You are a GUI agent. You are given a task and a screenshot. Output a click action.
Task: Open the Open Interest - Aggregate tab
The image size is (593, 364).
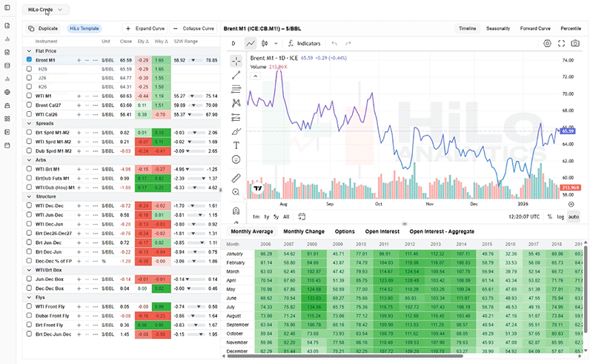coord(442,231)
